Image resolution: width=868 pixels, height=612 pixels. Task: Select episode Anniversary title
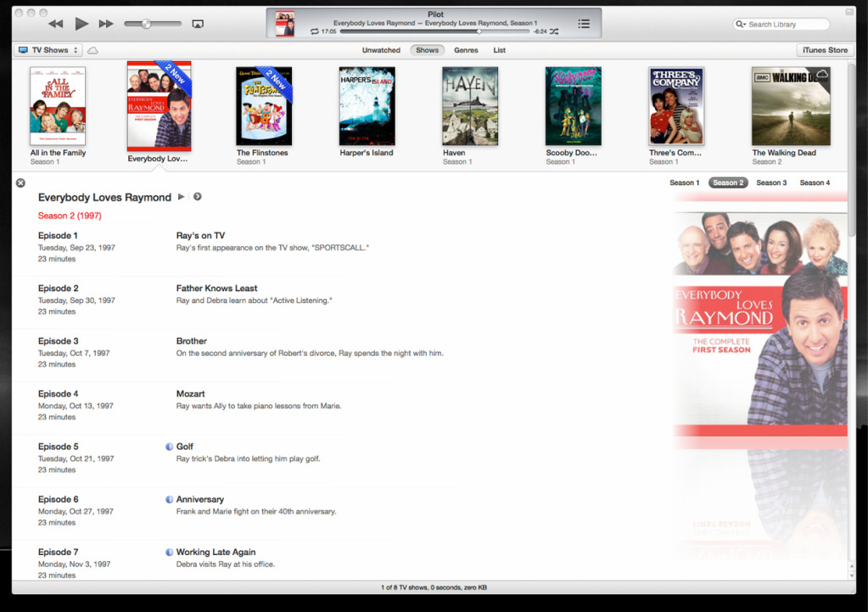click(200, 499)
